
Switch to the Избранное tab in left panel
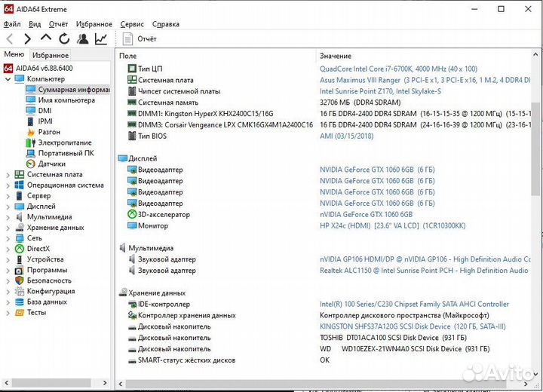point(51,55)
